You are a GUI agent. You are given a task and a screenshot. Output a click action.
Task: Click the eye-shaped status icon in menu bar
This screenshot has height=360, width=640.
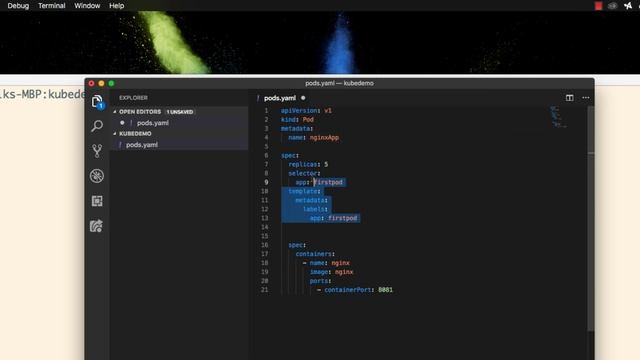pyautogui.click(x=612, y=6)
